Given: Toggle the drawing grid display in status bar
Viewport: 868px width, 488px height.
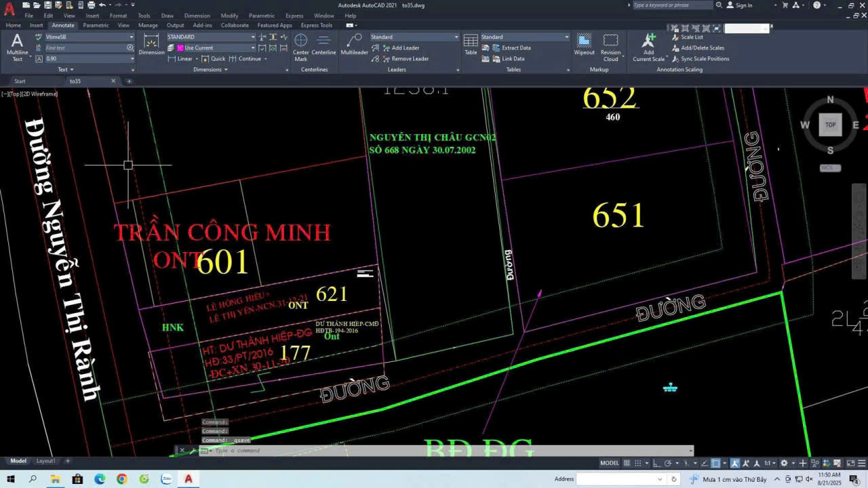Looking at the screenshot, I should point(627,463).
